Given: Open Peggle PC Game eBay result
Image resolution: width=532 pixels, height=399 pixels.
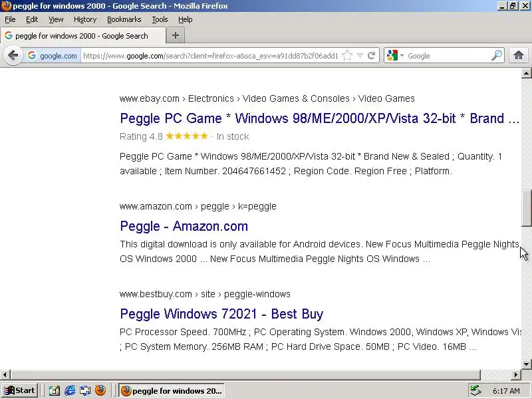Looking at the screenshot, I should click(319, 118).
